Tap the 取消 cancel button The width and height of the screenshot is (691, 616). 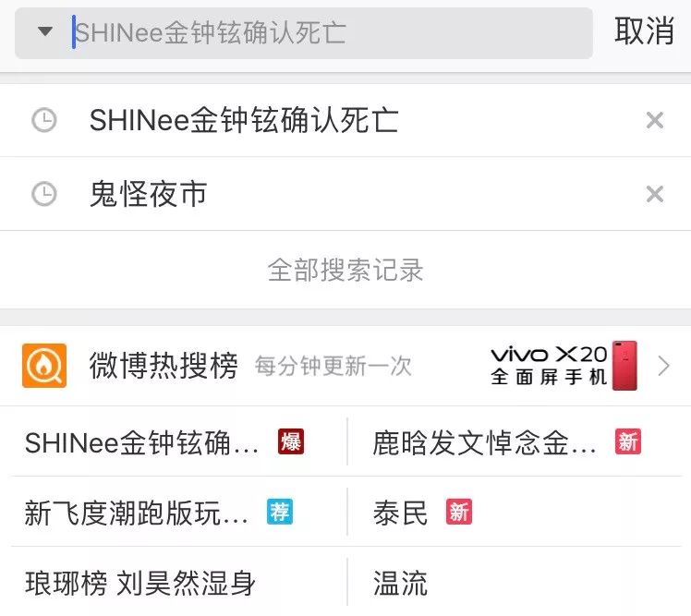point(644,31)
